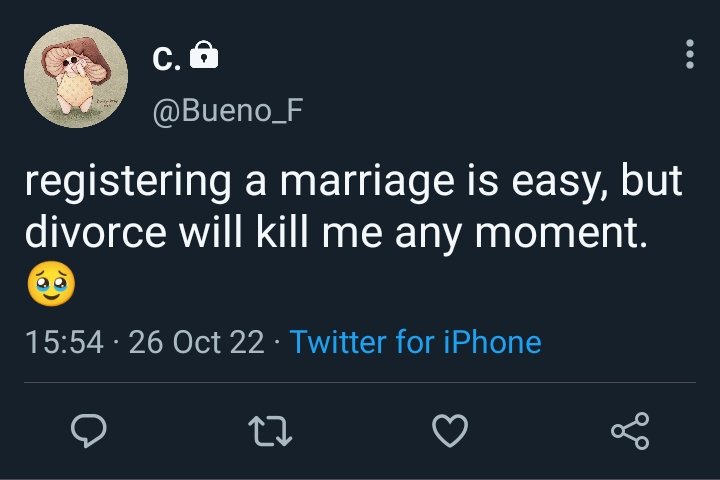Open the @Bueno_F handle
Image resolution: width=720 pixels, height=480 pixels.
pyautogui.click(x=228, y=111)
